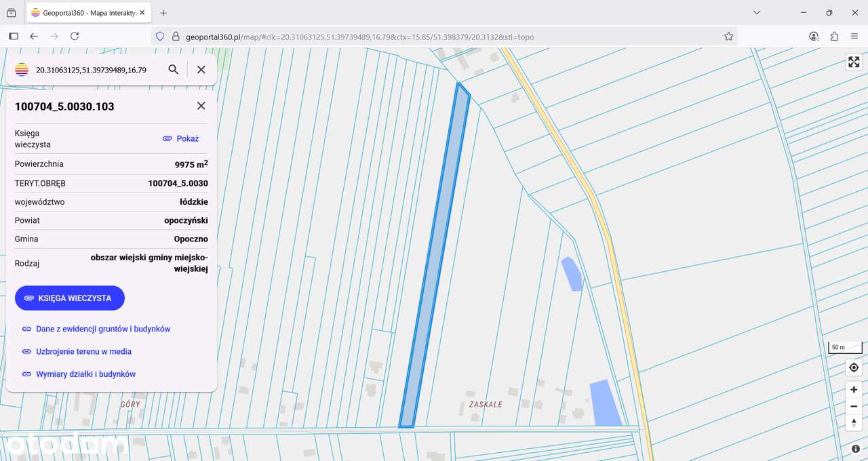Open Firefox View tab-history icon
The image size is (868, 461).
(12, 13)
